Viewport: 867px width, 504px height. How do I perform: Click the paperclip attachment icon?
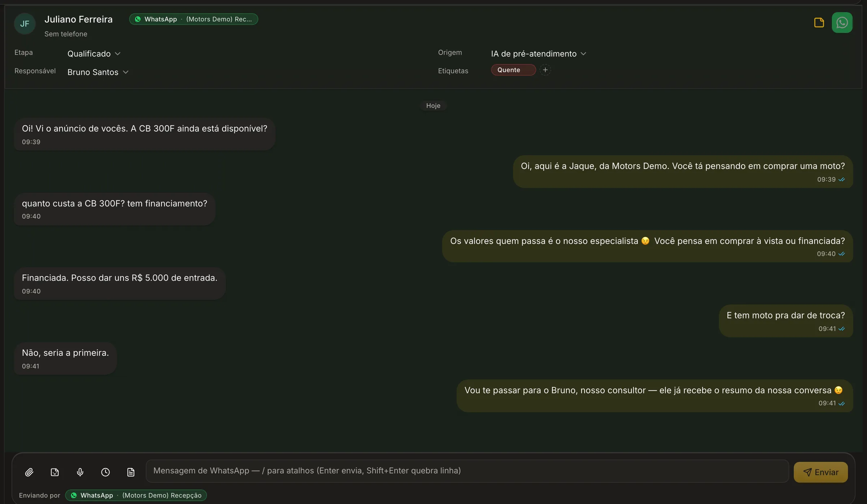point(29,472)
